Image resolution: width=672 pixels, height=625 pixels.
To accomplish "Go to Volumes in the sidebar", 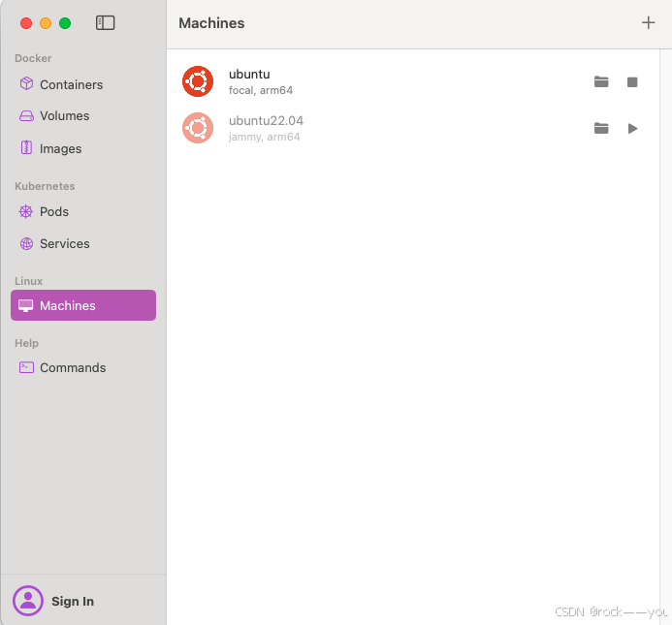I will [83, 115].
